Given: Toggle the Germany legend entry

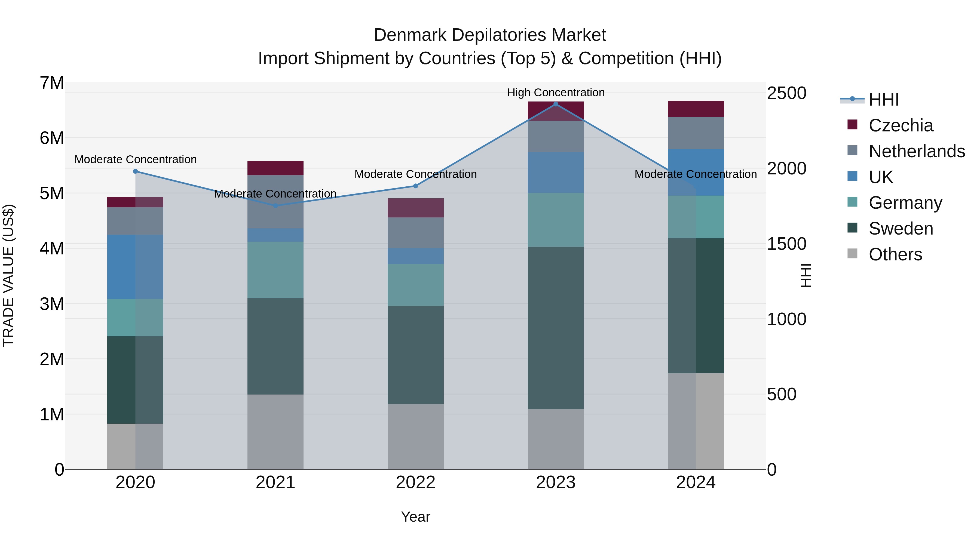Looking at the screenshot, I should [895, 203].
